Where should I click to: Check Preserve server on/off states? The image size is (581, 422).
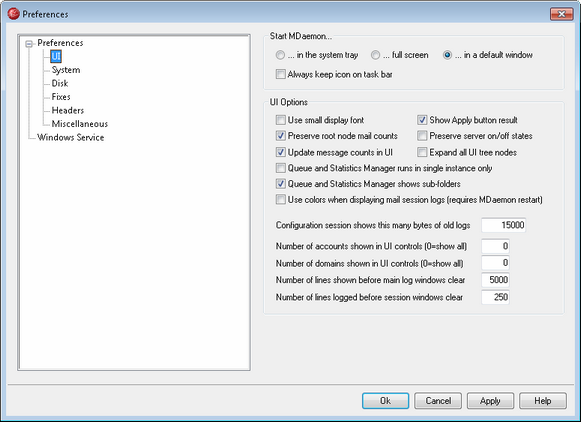coord(422,136)
